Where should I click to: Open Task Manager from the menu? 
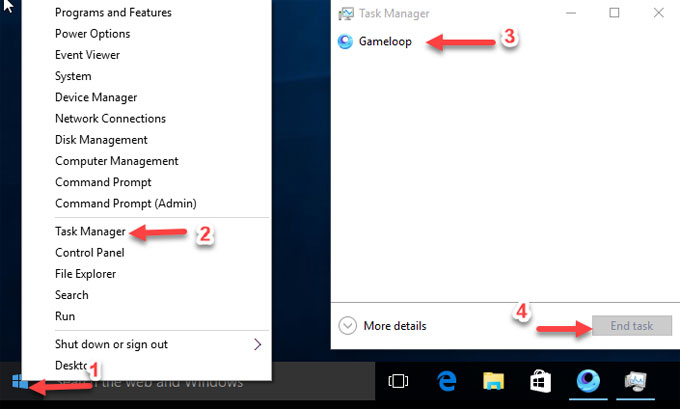pos(90,232)
